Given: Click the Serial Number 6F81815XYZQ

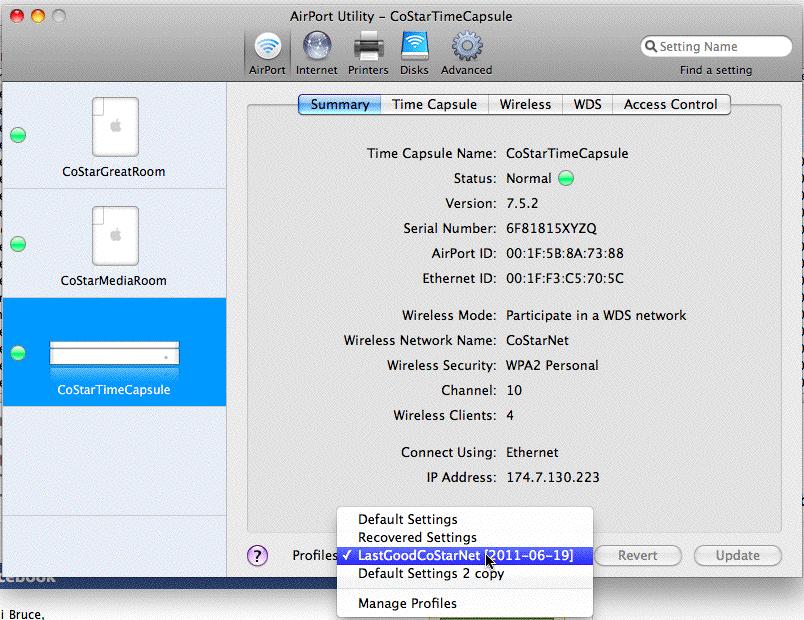Looking at the screenshot, I should [551, 228].
